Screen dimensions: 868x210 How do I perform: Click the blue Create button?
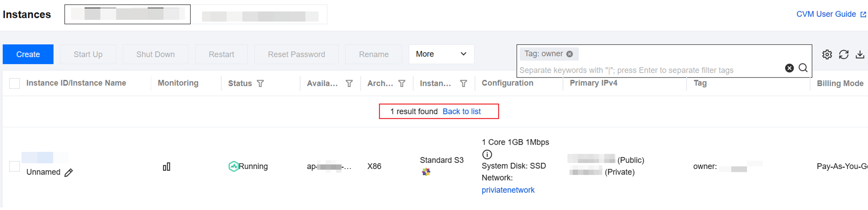coord(28,54)
